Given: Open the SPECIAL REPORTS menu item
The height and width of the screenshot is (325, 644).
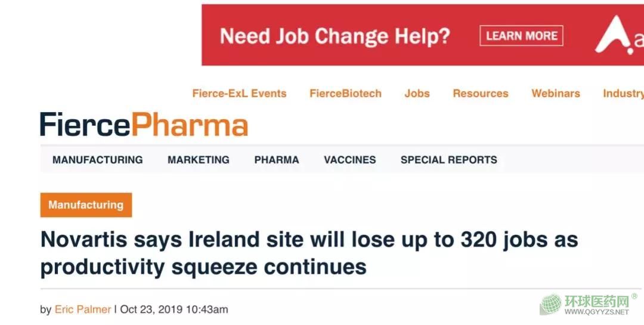Looking at the screenshot, I should (449, 160).
